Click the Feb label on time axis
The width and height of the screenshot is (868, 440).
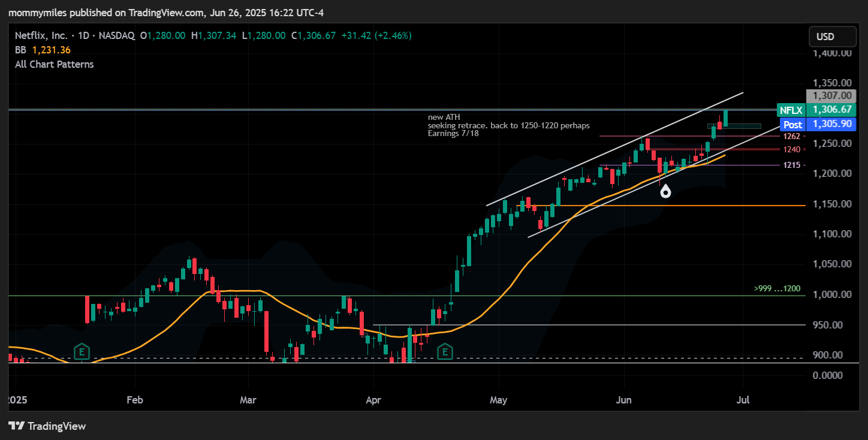click(x=135, y=399)
